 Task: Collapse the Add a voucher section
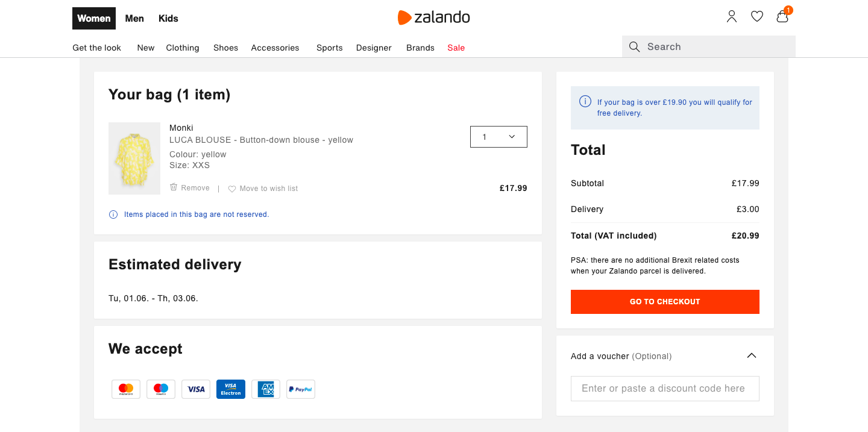[x=751, y=355]
